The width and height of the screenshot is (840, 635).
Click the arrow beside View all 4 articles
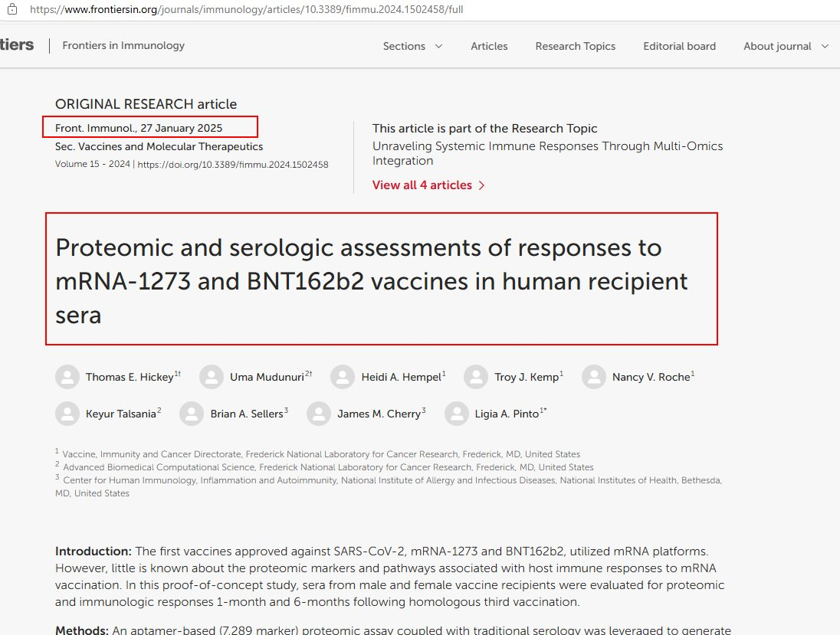(x=481, y=185)
